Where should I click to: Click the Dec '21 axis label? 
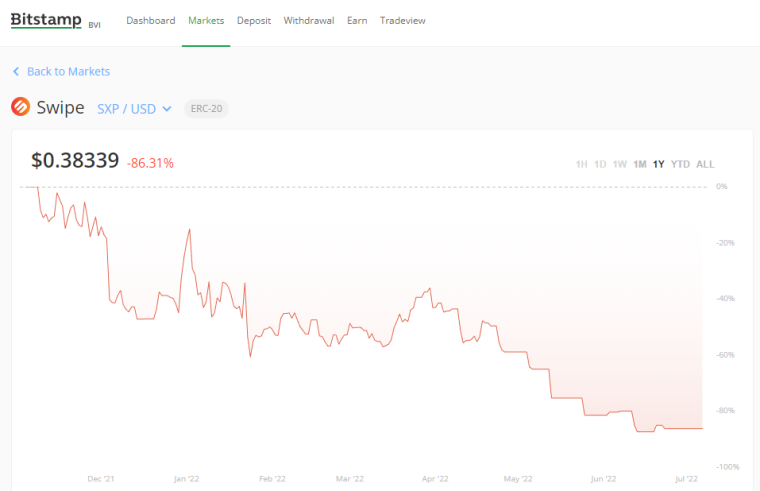point(101,479)
